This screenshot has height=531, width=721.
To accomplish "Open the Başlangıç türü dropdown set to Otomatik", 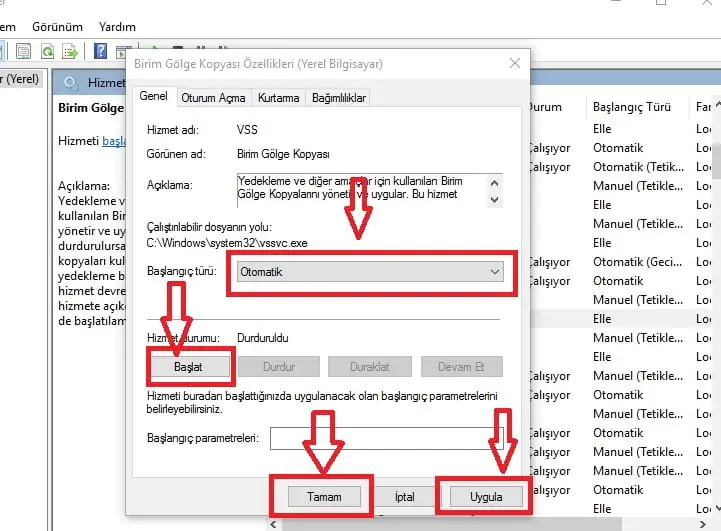I will click(371, 272).
